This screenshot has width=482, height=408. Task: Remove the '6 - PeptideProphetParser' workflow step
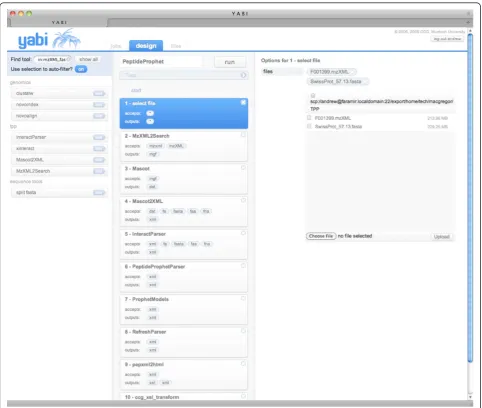pyautogui.click(x=243, y=266)
